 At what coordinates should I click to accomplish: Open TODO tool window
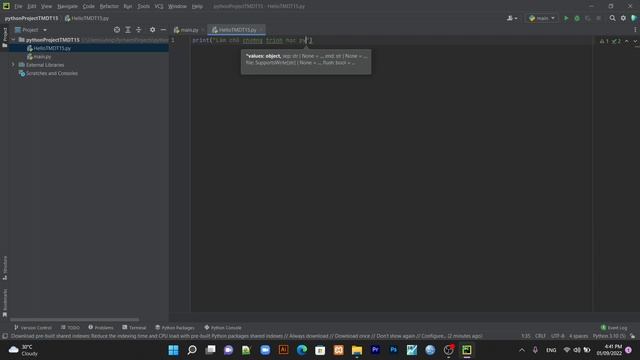70,327
